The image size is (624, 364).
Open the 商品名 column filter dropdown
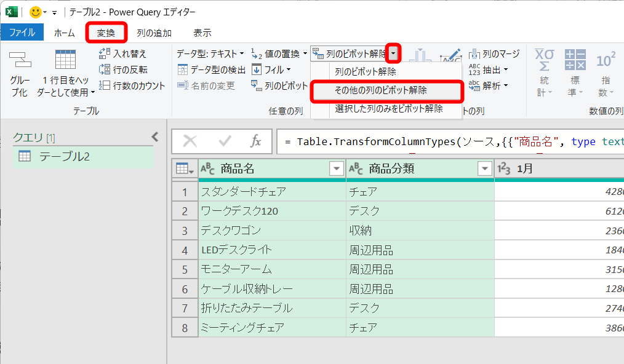[x=336, y=168]
